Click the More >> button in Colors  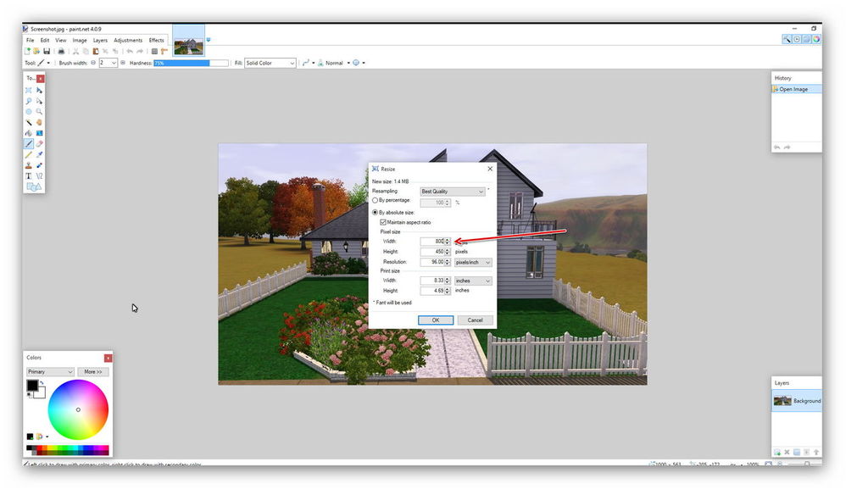tap(93, 371)
